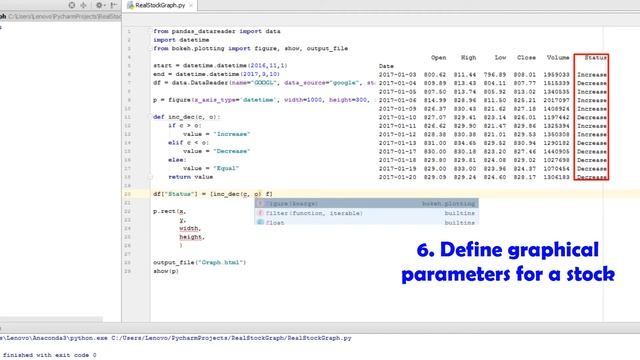640x360 pixels.
Task: Click the 'show(p)' line
Action: tap(166, 271)
